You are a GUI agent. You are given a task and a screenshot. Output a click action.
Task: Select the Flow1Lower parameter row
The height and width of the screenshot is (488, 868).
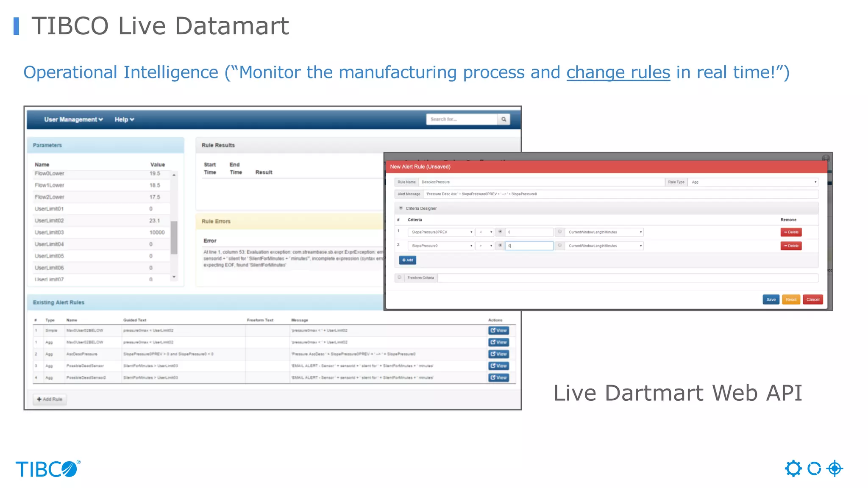[102, 185]
